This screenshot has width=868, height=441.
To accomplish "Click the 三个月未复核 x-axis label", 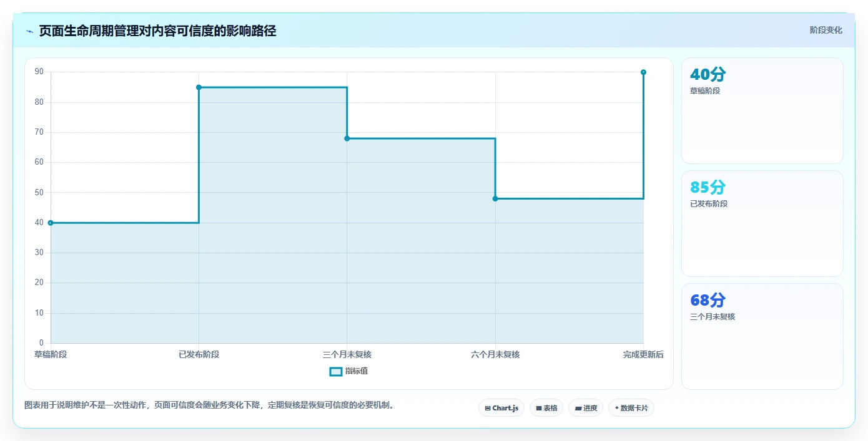I will tap(347, 354).
